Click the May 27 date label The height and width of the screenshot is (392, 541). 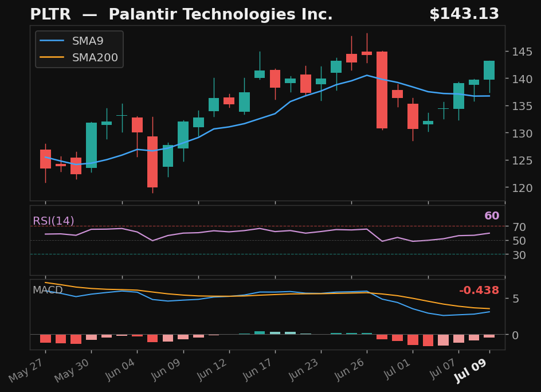[x=27, y=370]
